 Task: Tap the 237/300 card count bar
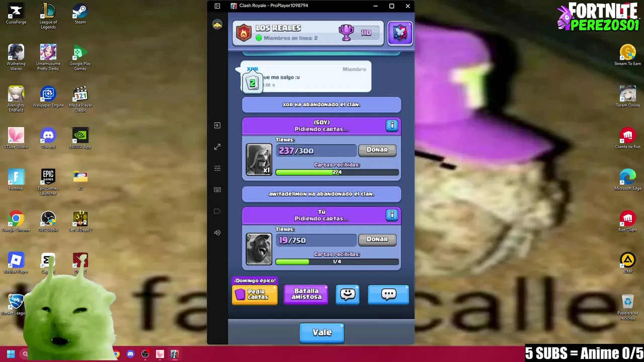coord(316,151)
